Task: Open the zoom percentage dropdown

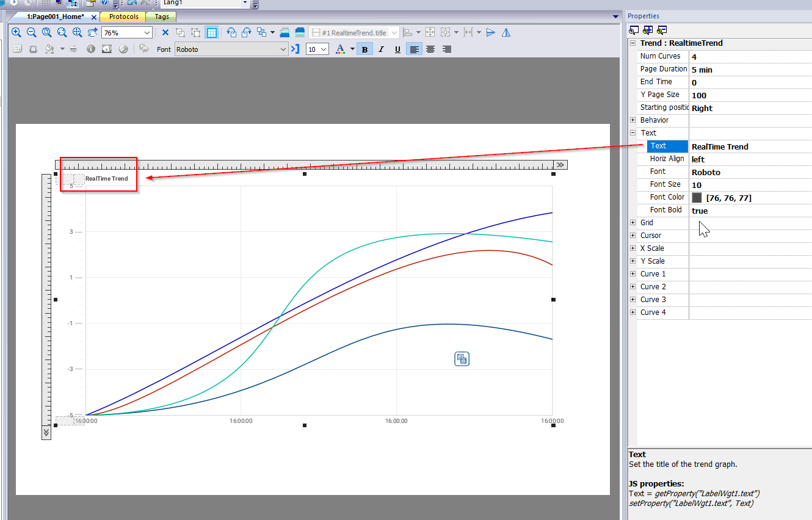Action: pos(147,33)
